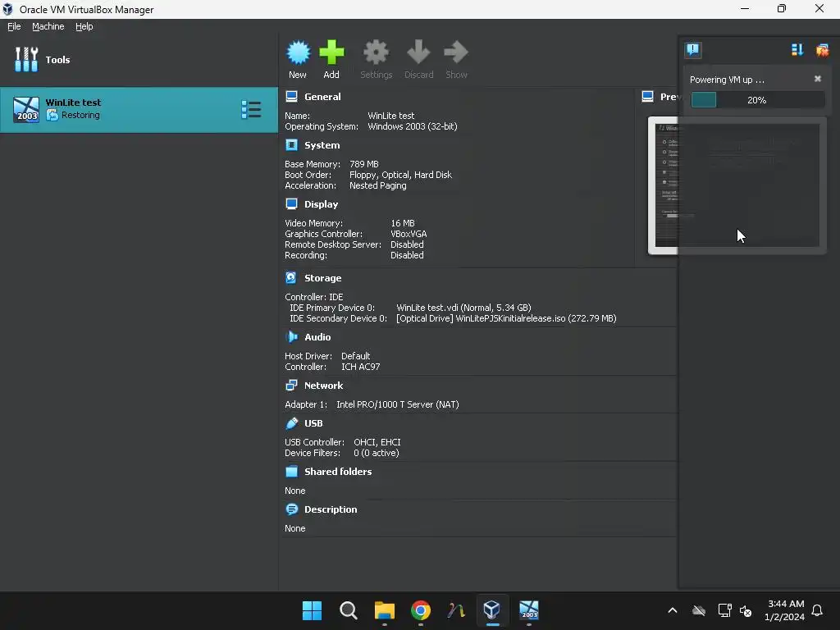Open the System settings heading link

(x=322, y=145)
